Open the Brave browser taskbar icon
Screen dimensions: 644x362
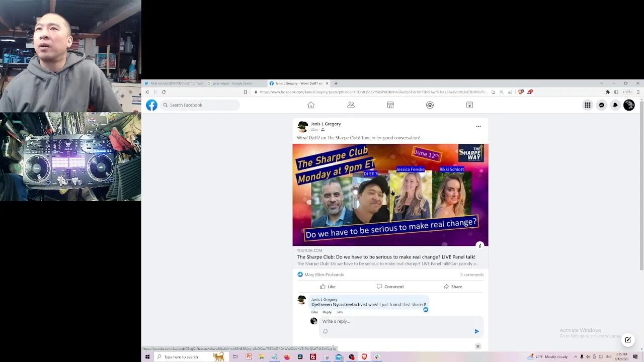(364, 357)
